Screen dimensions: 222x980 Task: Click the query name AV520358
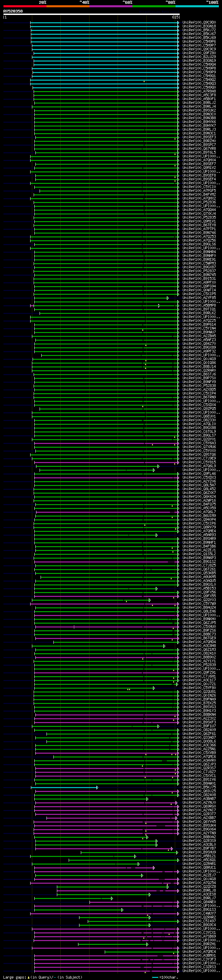(x=13, y=11)
